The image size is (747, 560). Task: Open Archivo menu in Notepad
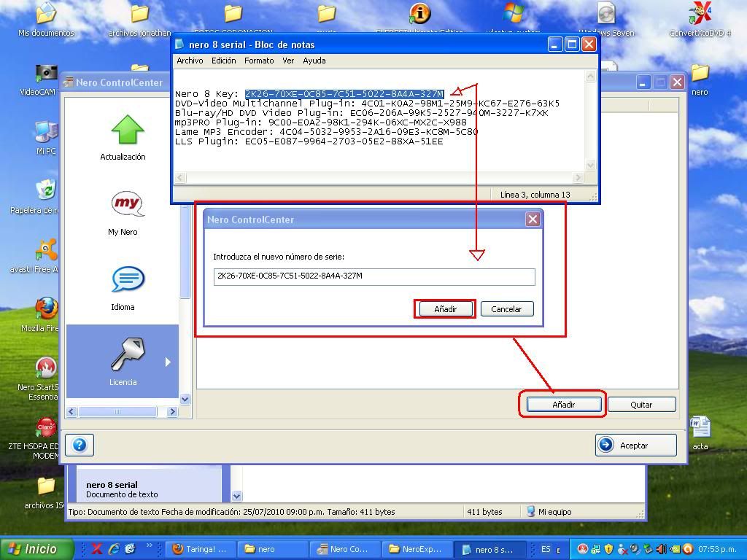tap(190, 61)
